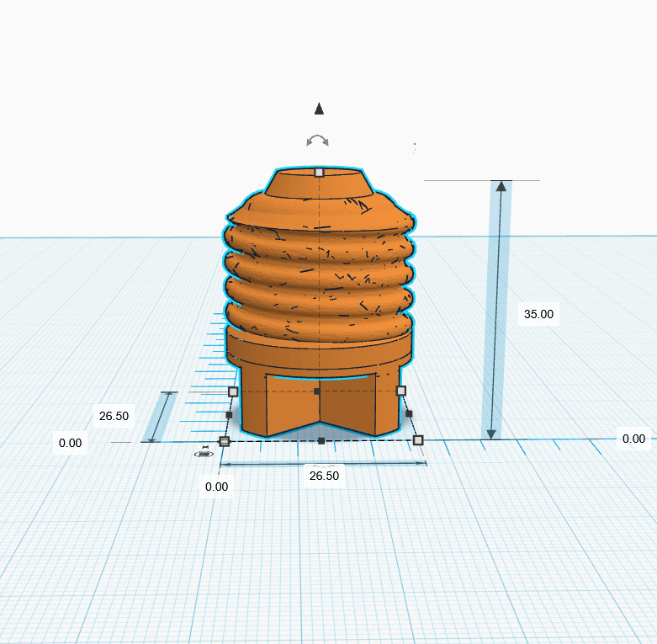Click the 0.00 value under the front-left corner

pos(217,487)
